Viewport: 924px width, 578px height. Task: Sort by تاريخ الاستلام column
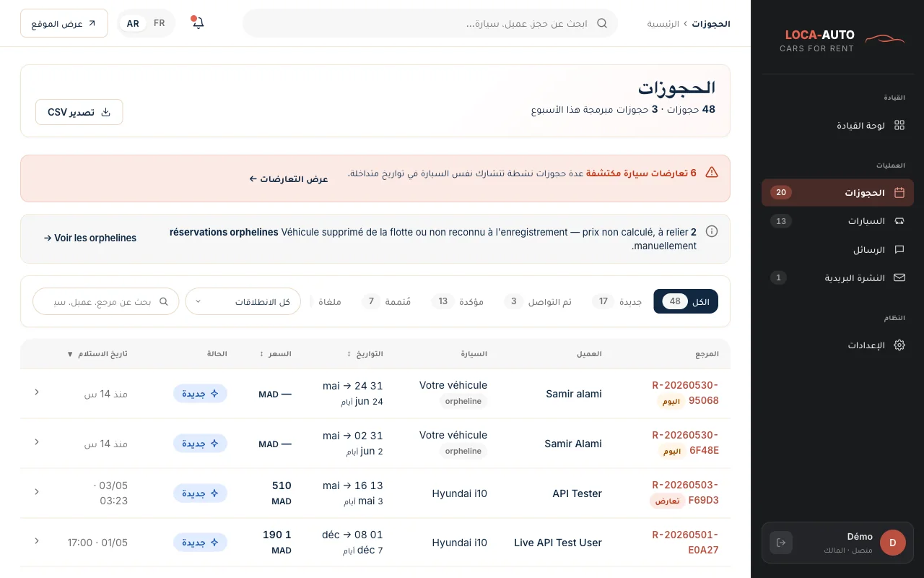point(97,354)
